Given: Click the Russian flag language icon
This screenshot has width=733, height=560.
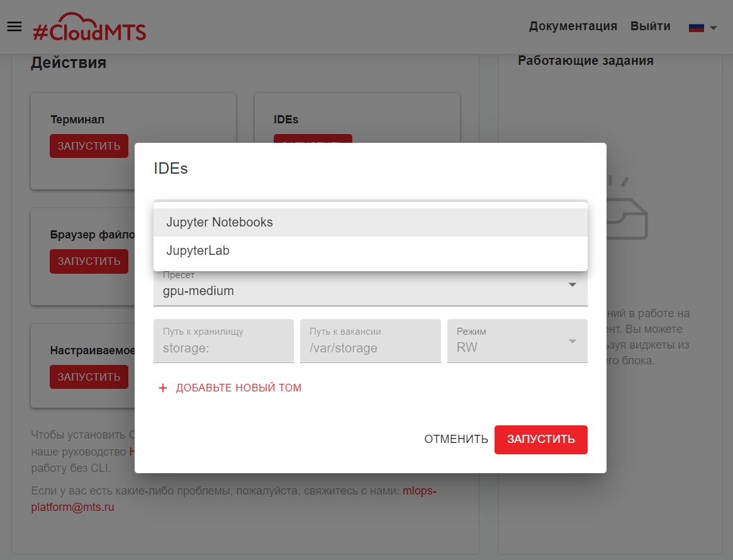Looking at the screenshot, I should tap(695, 27).
